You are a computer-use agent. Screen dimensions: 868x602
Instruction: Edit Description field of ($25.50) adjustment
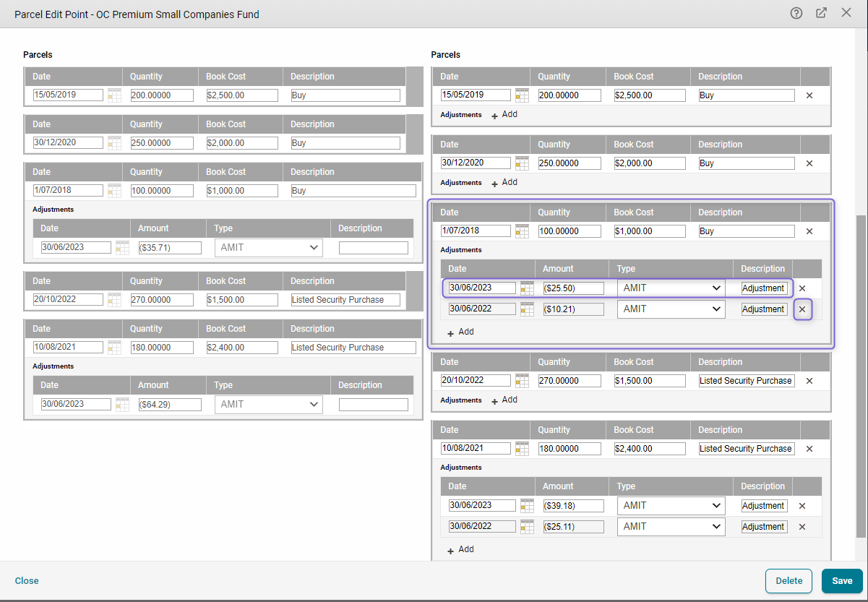(x=764, y=288)
